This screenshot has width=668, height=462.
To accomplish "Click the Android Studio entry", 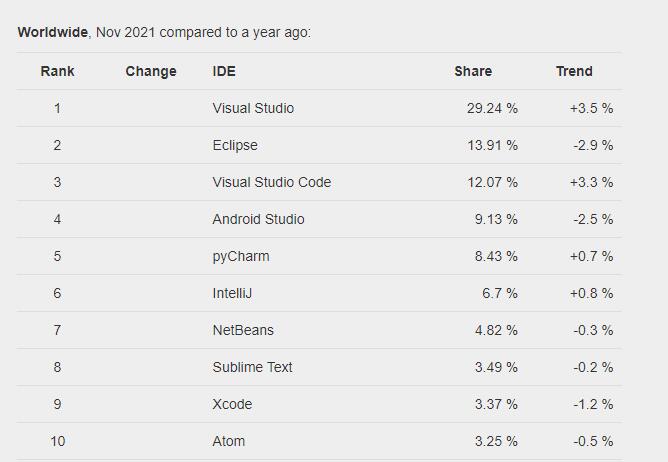I will click(258, 219).
